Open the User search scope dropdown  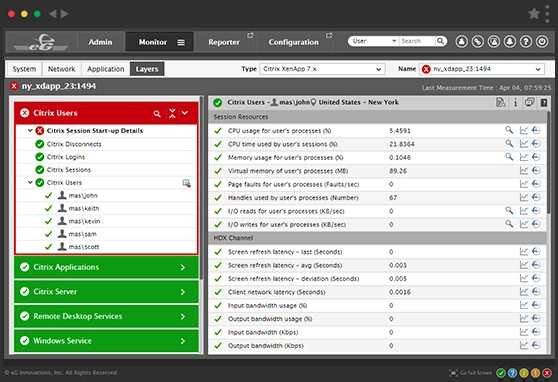pyautogui.click(x=374, y=41)
